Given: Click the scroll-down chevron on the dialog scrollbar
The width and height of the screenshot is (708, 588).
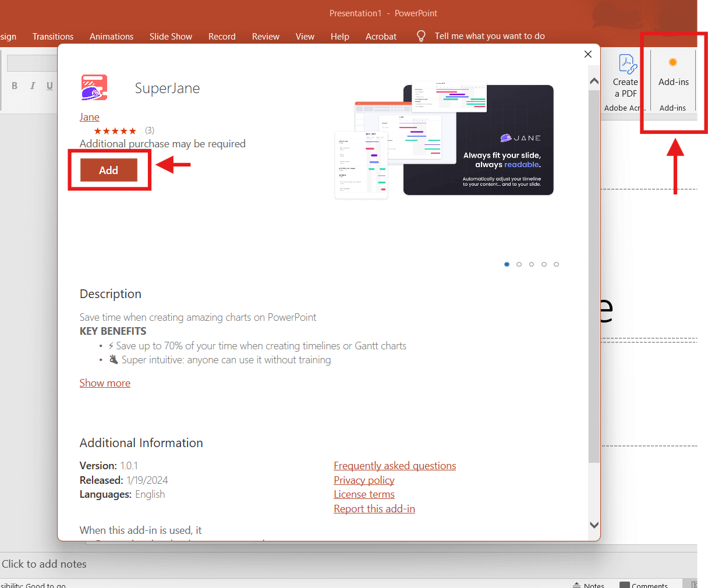Looking at the screenshot, I should 594,525.
